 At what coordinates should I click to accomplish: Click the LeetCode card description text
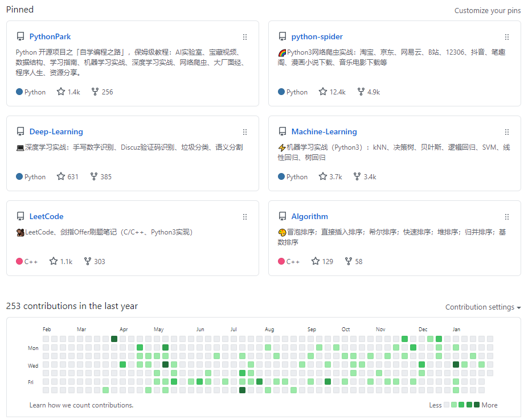[104, 232]
